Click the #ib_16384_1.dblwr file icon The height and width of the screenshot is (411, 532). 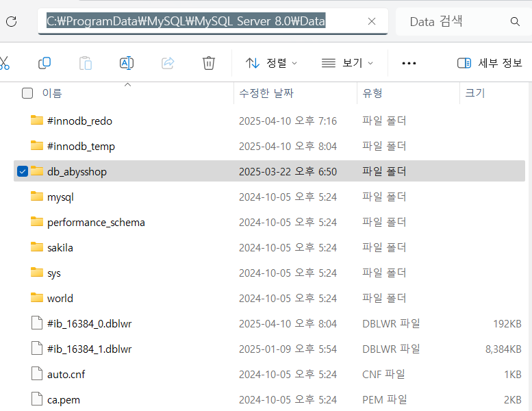37,349
